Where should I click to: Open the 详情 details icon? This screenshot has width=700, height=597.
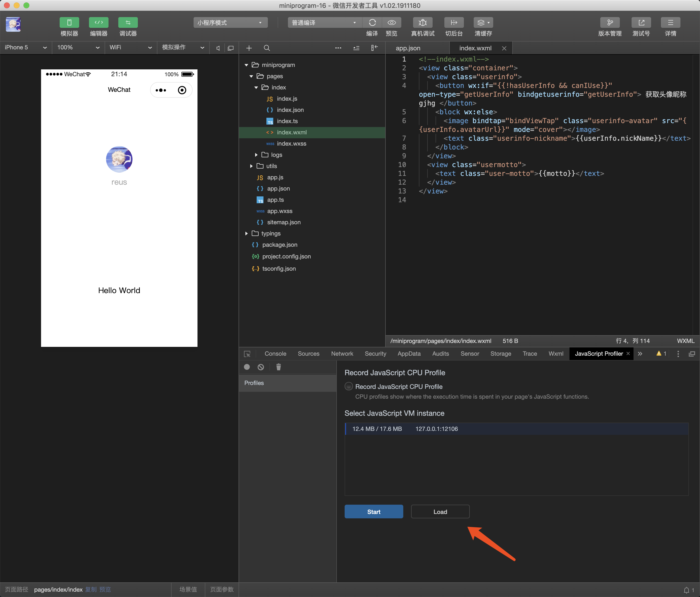pyautogui.click(x=671, y=23)
